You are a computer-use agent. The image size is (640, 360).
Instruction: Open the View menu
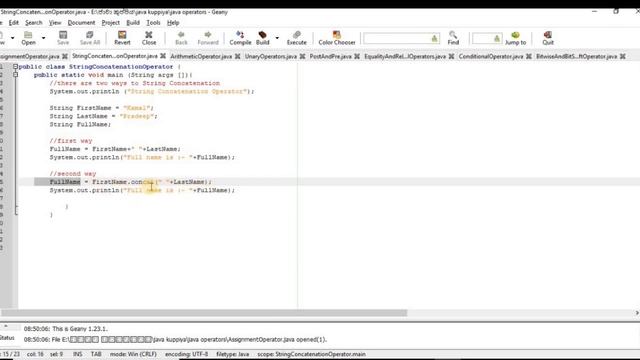[55, 22]
